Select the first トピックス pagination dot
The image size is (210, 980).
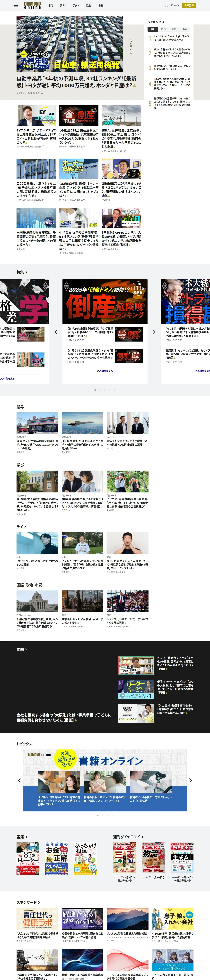pos(98,816)
